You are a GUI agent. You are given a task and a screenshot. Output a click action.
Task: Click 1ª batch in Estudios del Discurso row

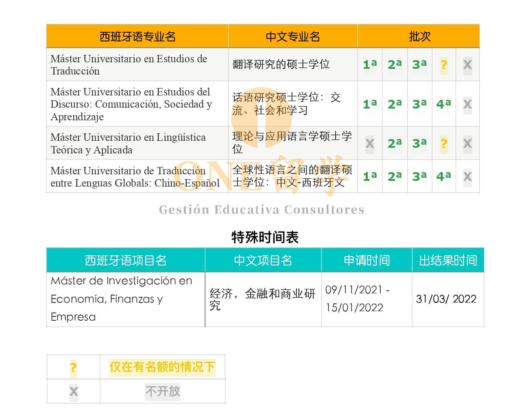[x=370, y=104]
